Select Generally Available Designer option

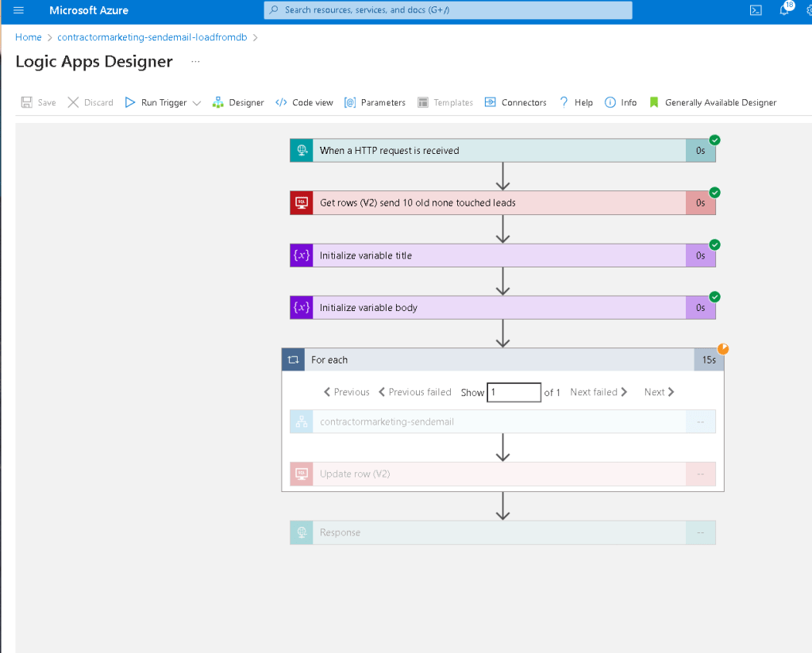(713, 102)
